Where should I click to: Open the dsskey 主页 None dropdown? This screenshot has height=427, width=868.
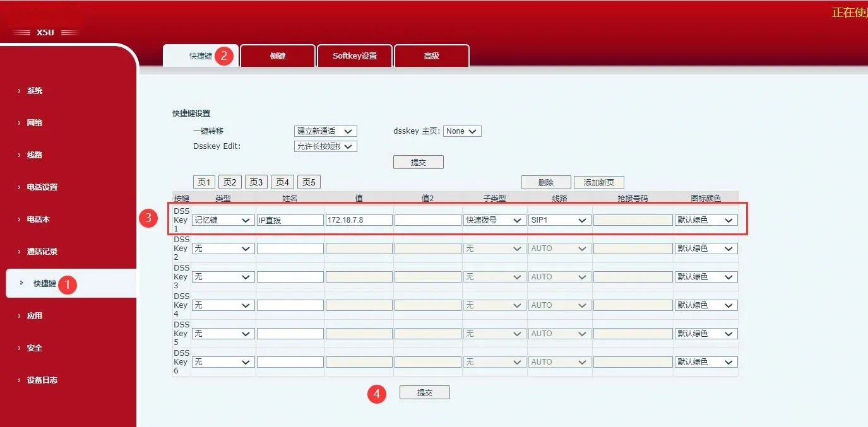click(x=462, y=131)
